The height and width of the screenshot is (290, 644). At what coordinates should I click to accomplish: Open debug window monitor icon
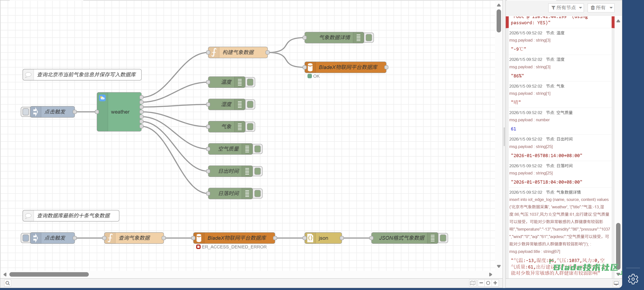[x=616, y=283]
